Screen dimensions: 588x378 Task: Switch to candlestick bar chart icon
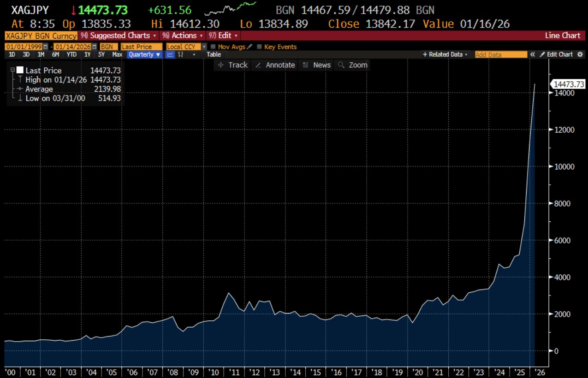(181, 54)
